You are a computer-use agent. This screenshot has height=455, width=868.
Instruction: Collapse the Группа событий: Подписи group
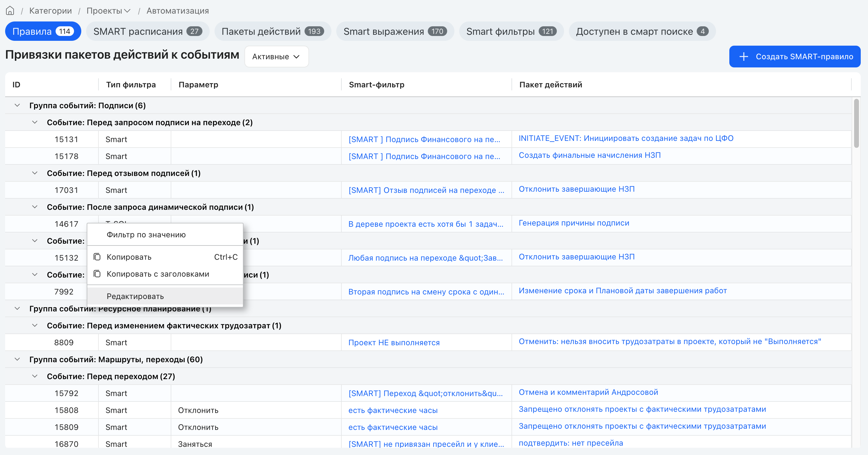click(x=17, y=106)
